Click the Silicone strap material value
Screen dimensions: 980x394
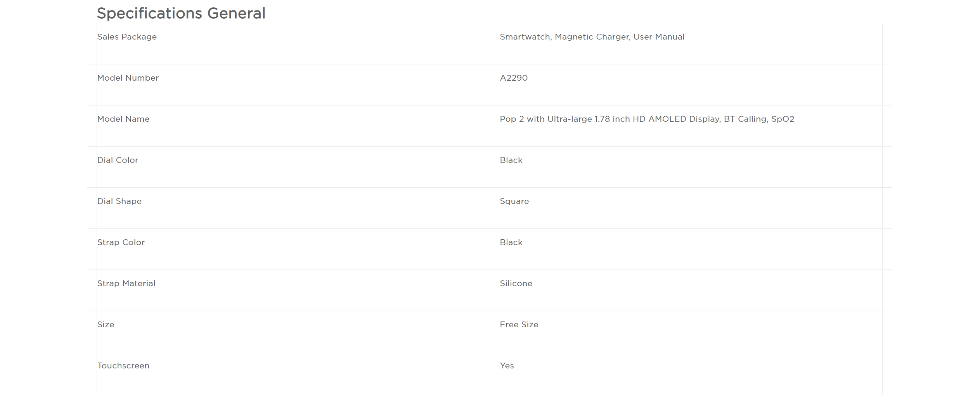[516, 283]
